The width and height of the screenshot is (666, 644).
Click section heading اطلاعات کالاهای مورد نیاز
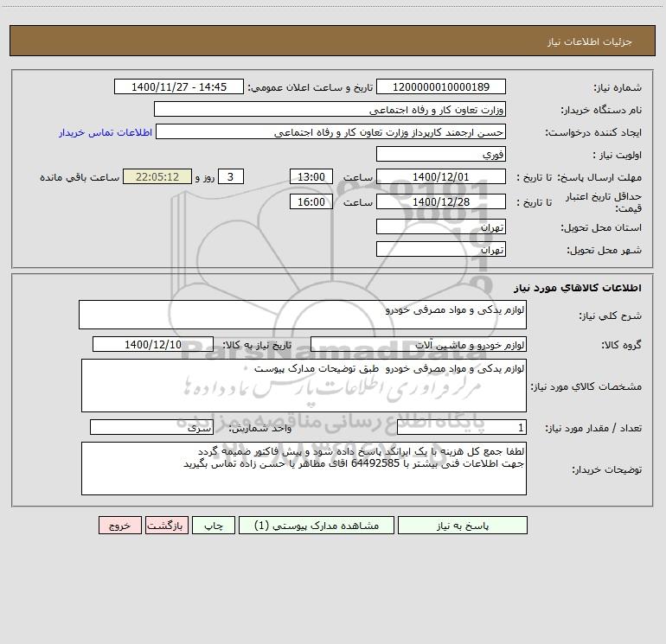[578, 288]
